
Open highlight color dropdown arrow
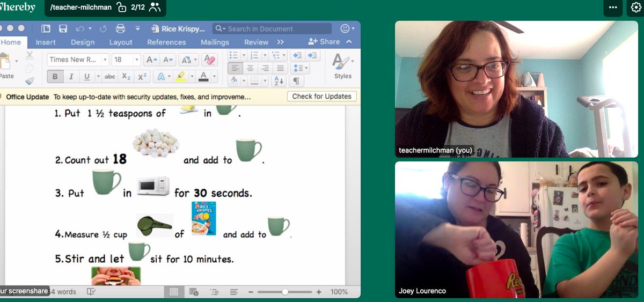click(x=192, y=77)
